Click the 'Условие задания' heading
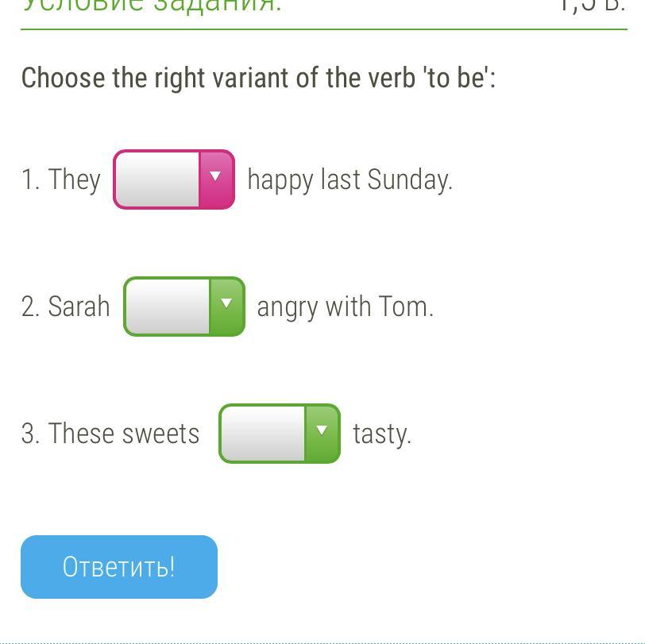Image resolution: width=645 pixels, height=644 pixels. [x=151, y=6]
